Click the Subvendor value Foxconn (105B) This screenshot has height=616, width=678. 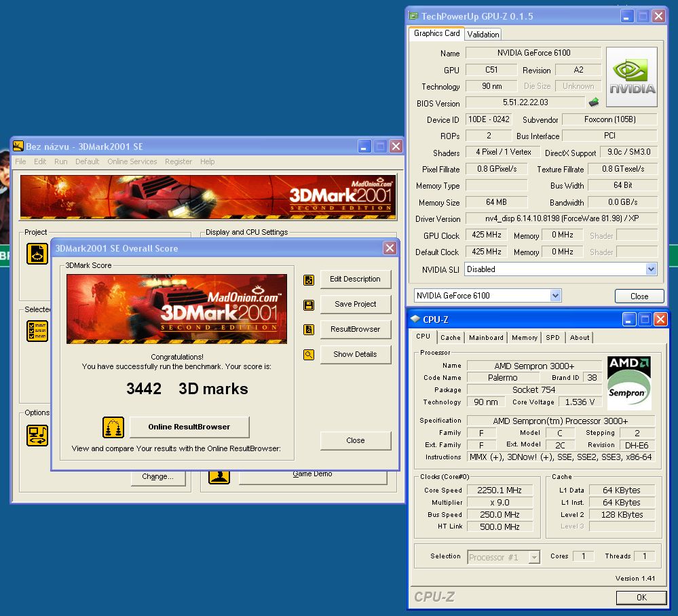(609, 119)
